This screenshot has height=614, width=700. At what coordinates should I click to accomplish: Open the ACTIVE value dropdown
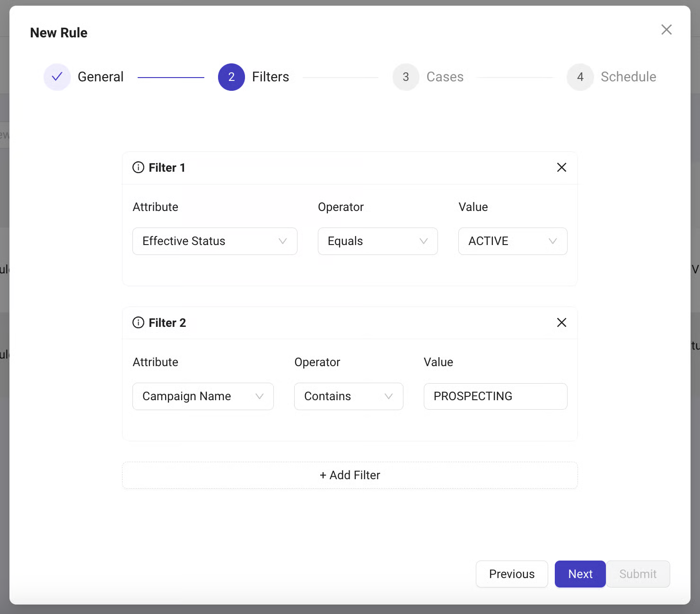pos(512,241)
